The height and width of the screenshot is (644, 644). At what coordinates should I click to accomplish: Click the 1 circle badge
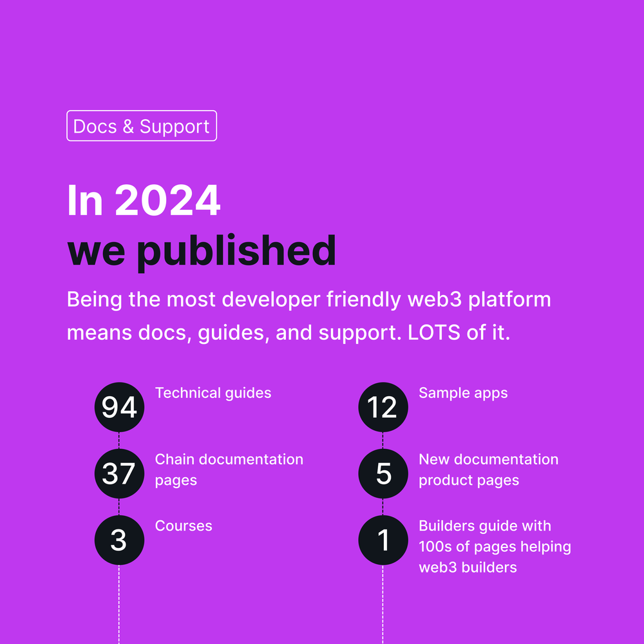click(383, 540)
